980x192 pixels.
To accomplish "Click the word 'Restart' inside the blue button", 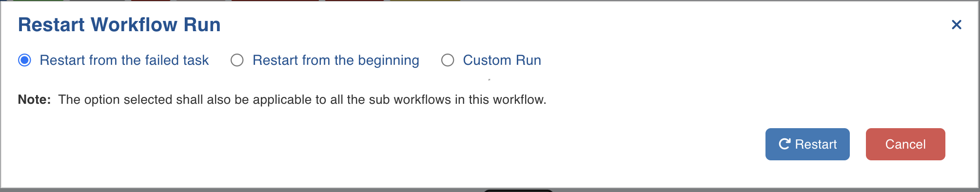I will click(x=816, y=144).
